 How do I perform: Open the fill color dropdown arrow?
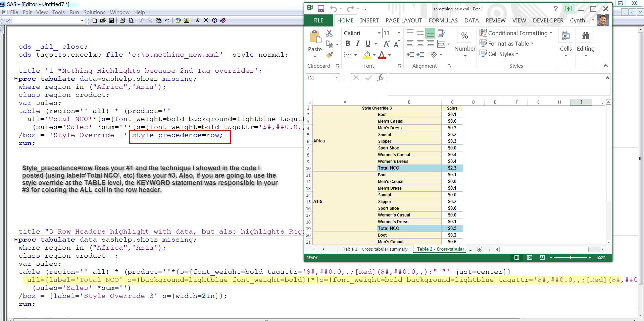pos(374,54)
